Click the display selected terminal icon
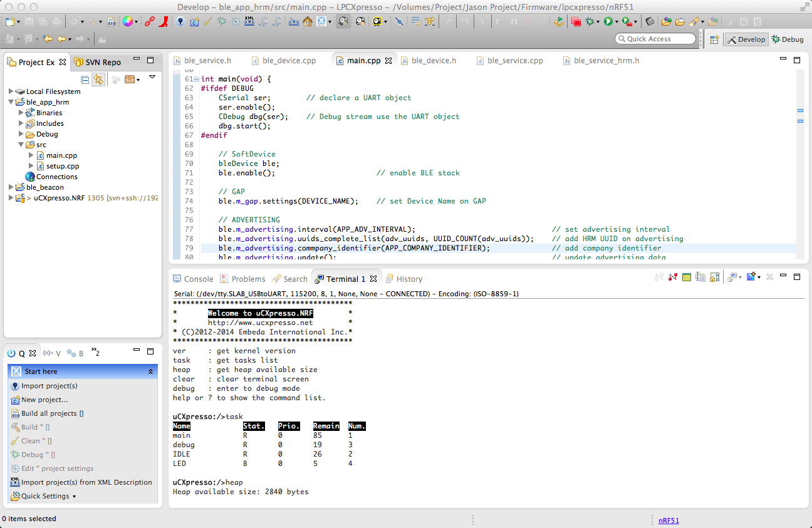 click(x=731, y=277)
